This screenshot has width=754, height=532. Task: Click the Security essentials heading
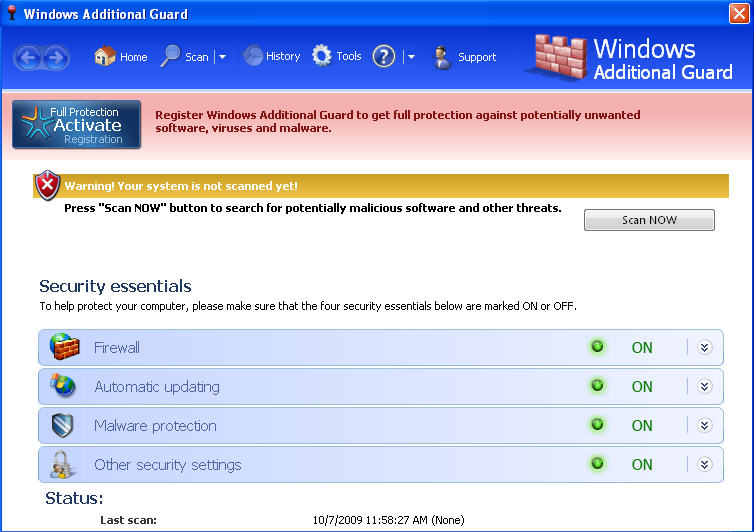[115, 287]
